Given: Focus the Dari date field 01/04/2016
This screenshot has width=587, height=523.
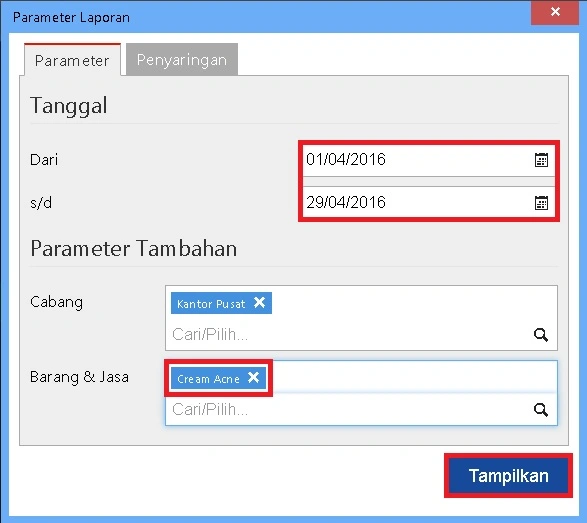Looking at the screenshot, I should coord(428,160).
